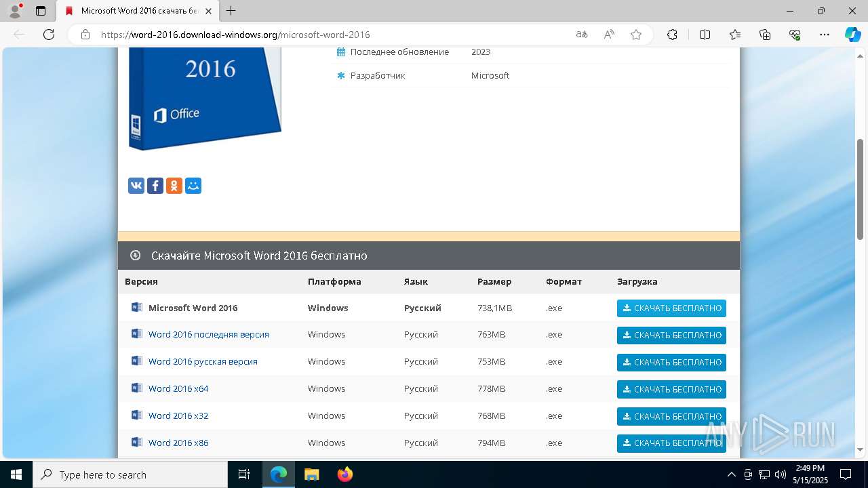Share page via Facebook icon
This screenshot has width=868, height=488.
[x=155, y=186]
